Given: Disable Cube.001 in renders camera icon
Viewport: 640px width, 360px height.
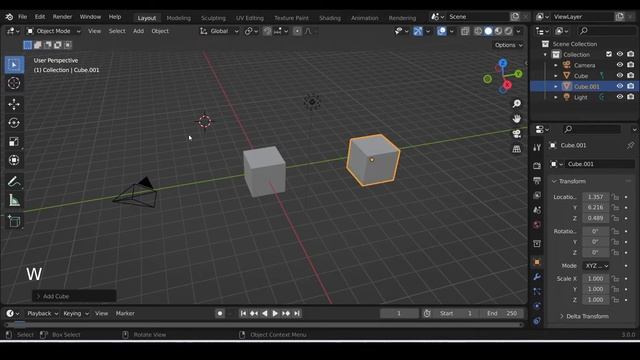Looking at the screenshot, I should click(x=631, y=86).
